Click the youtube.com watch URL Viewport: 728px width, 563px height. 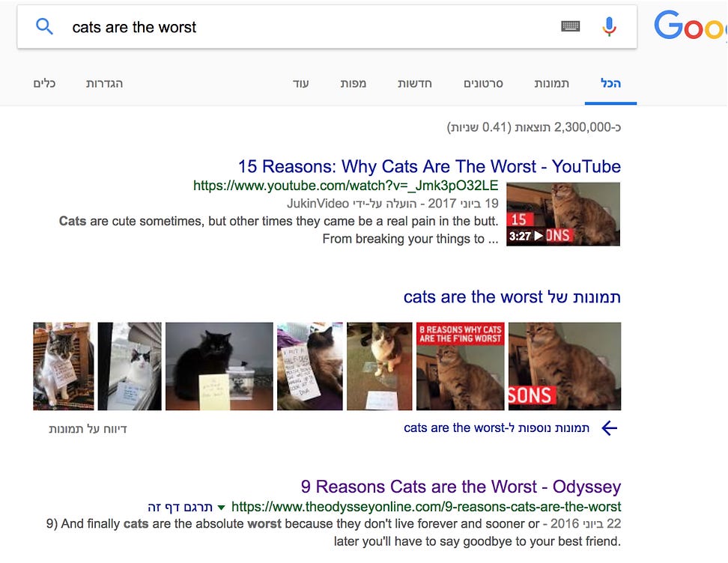[345, 185]
